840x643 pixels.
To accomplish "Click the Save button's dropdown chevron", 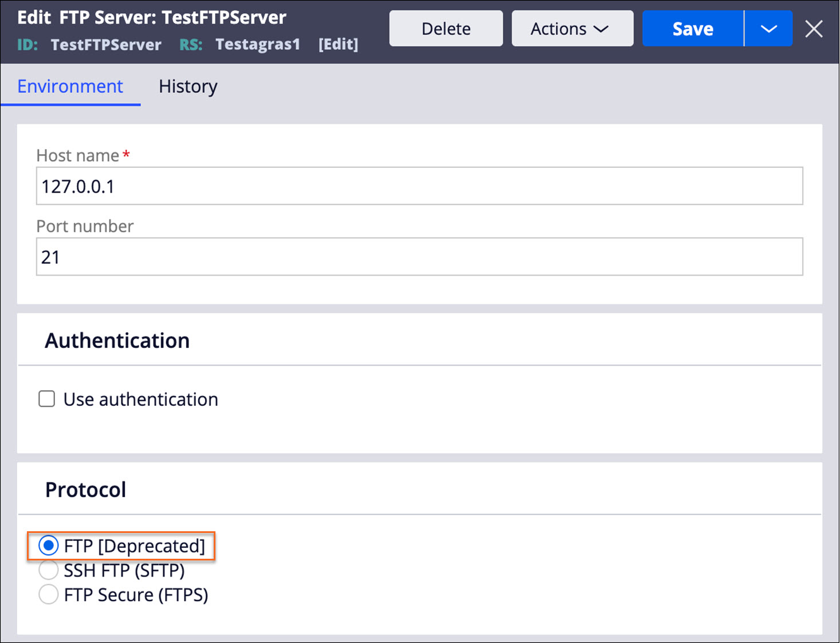I will 768,28.
